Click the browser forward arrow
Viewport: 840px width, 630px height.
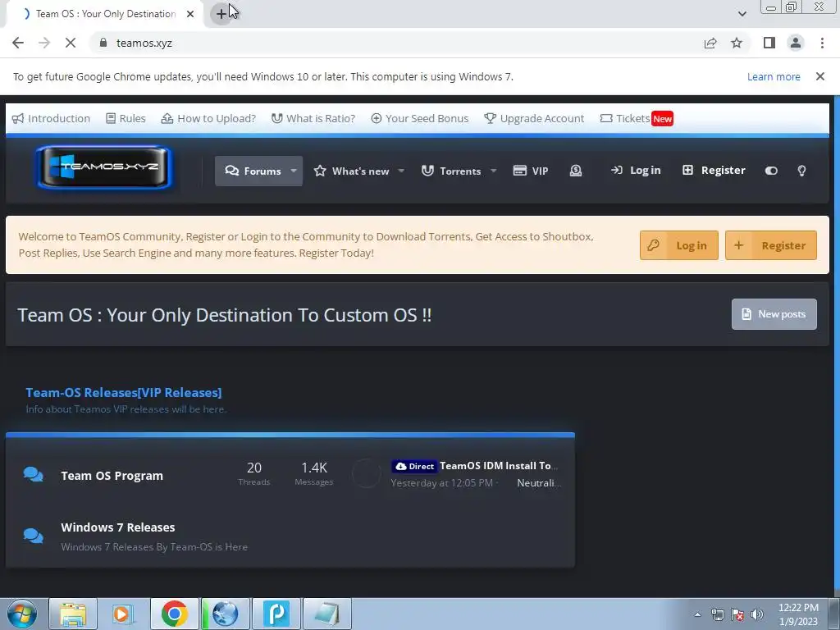click(44, 43)
